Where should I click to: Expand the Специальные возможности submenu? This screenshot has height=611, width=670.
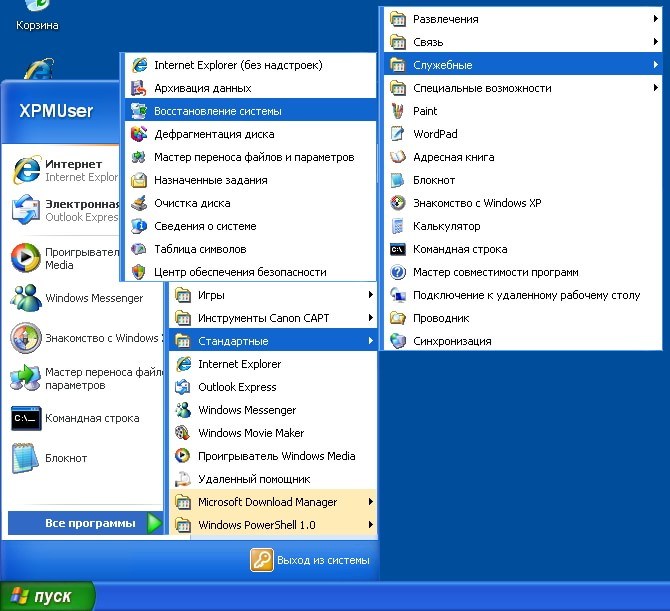655,88
